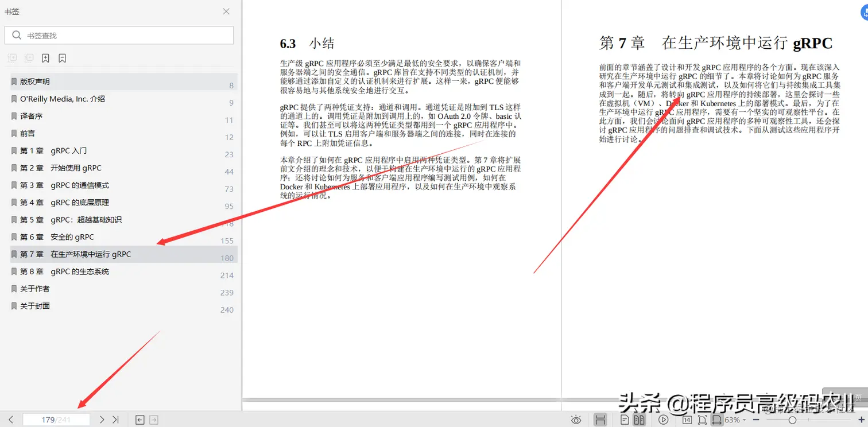The image size is (868, 427).
Task: Switch to single page view mode
Action: tap(624, 420)
